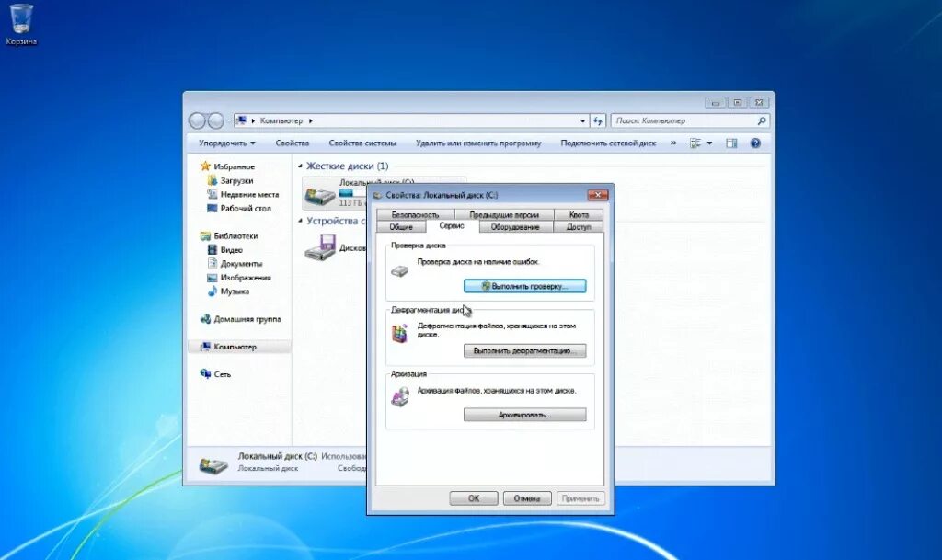Screen dimensions: 942x560
Task: Select the floppy disk drive icon
Action: pyautogui.click(x=319, y=247)
